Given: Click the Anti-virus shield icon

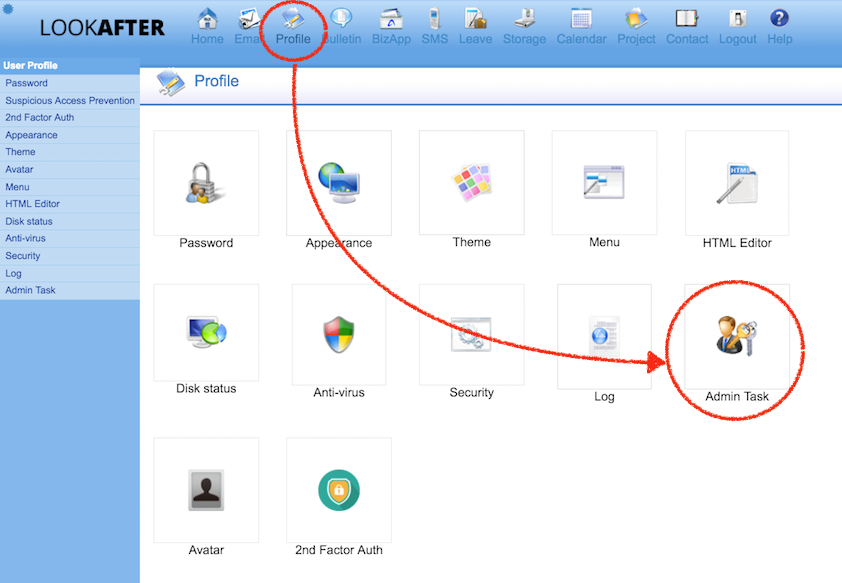Looking at the screenshot, I should click(x=339, y=335).
